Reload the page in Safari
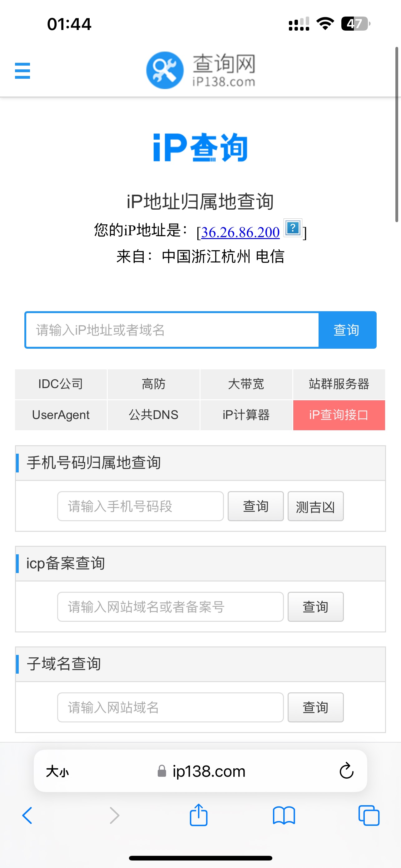Viewport: 401px width, 868px height. tap(346, 771)
